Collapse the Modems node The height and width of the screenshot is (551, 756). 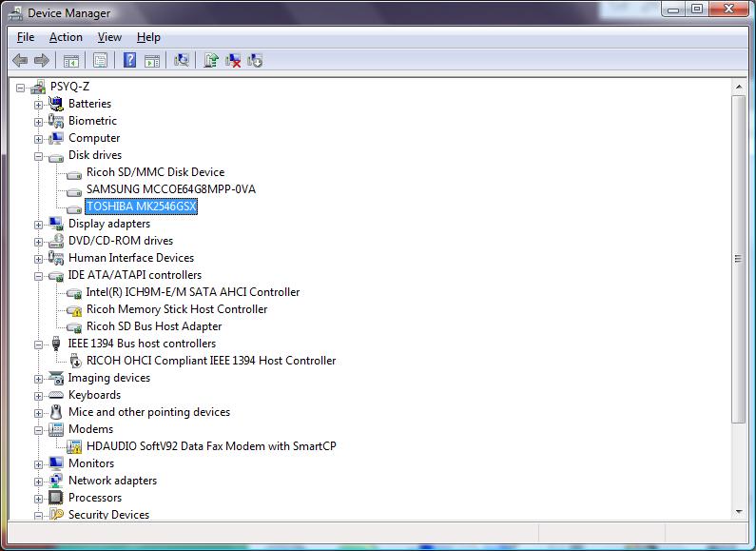39,430
